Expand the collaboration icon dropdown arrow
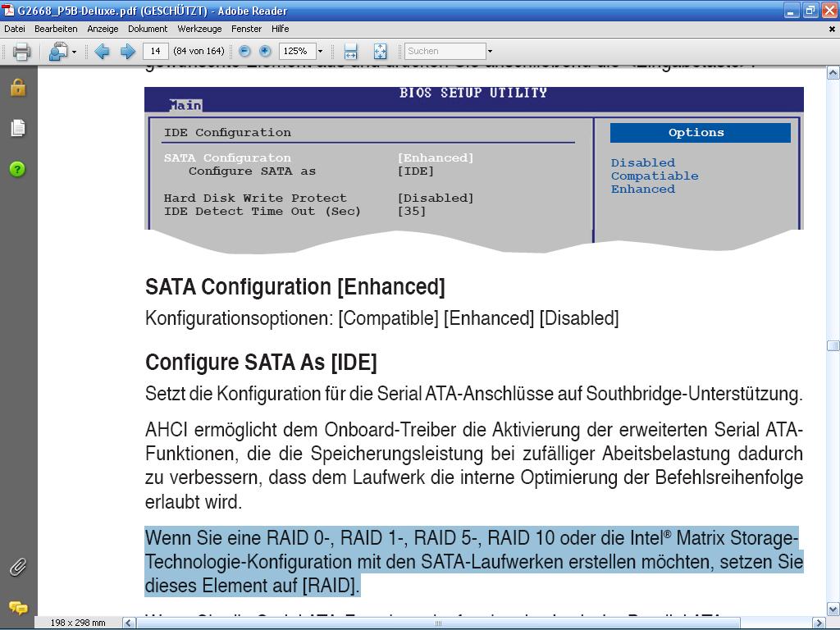The height and width of the screenshot is (630, 840). coord(74,52)
